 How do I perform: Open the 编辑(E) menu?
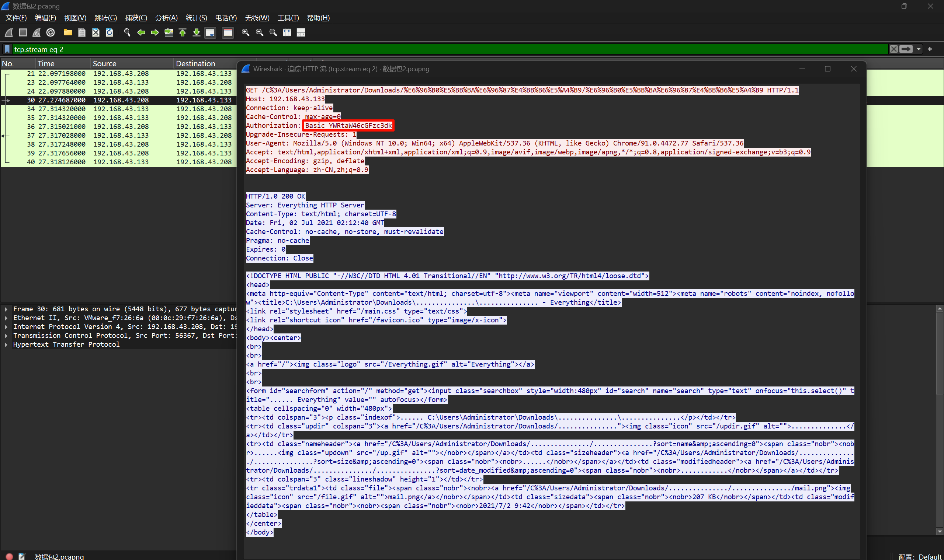(x=45, y=18)
